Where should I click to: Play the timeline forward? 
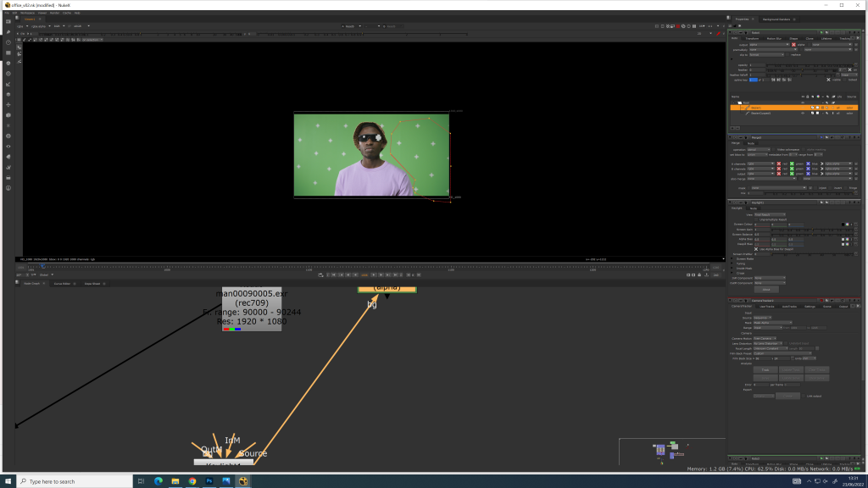click(x=374, y=275)
